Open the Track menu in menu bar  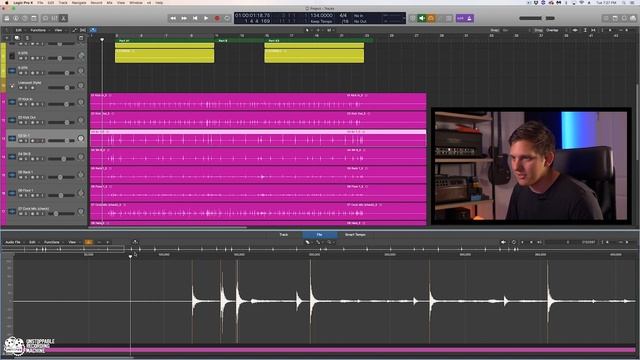tap(63, 2)
